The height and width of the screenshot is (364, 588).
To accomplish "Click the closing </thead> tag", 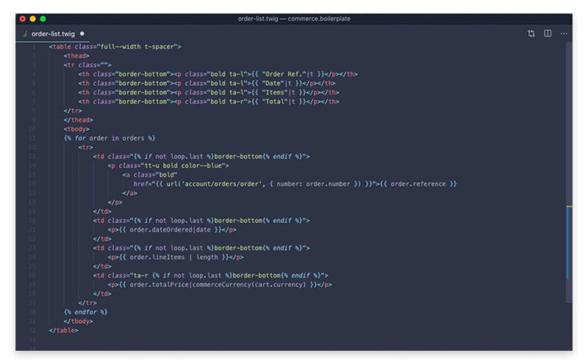I will click(x=78, y=120).
